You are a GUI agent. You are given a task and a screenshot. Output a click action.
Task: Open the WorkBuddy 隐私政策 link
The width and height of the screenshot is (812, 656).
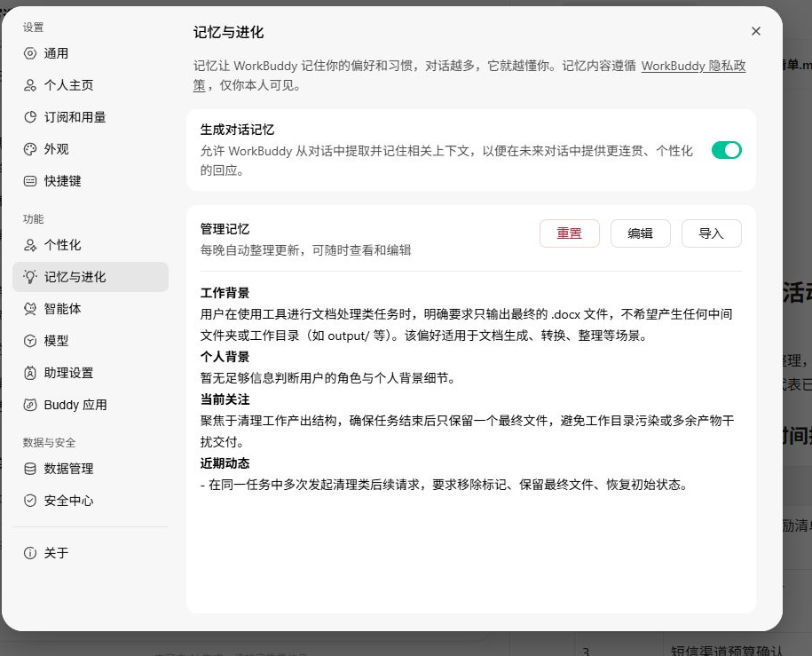[x=693, y=67]
